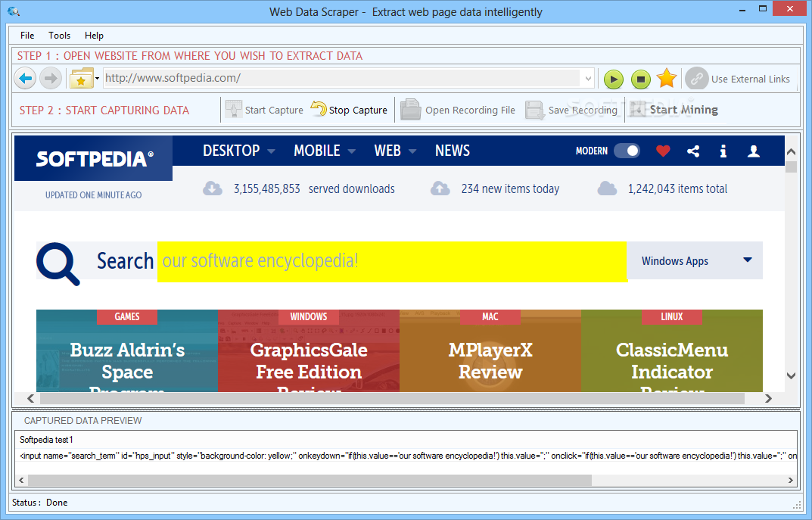Image resolution: width=812 pixels, height=520 pixels.
Task: Open the Tools menu
Action: coord(60,36)
